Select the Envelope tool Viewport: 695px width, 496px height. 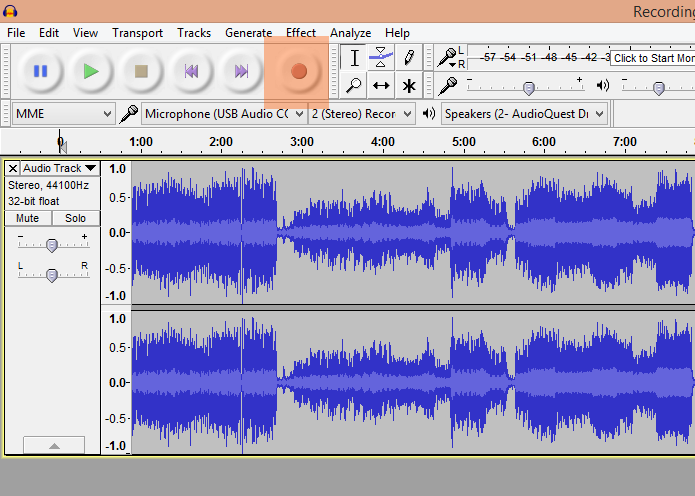[x=381, y=58]
